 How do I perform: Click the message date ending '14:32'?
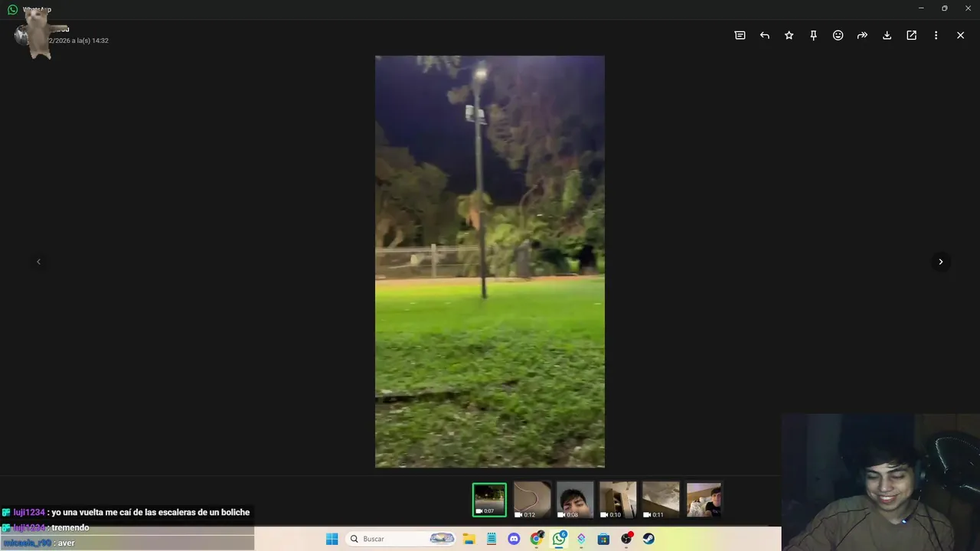(x=77, y=41)
